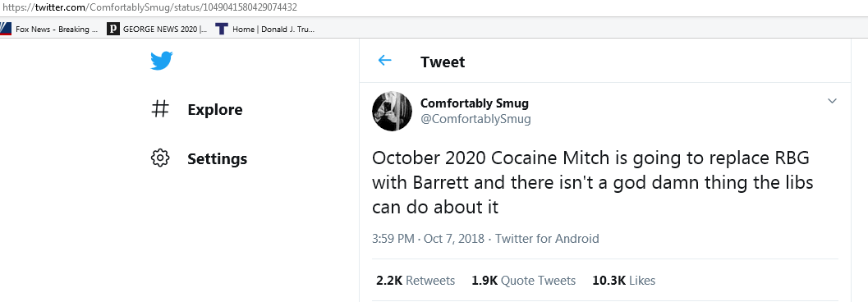Expand the tweet options chevron
The height and width of the screenshot is (302, 868).
[832, 101]
